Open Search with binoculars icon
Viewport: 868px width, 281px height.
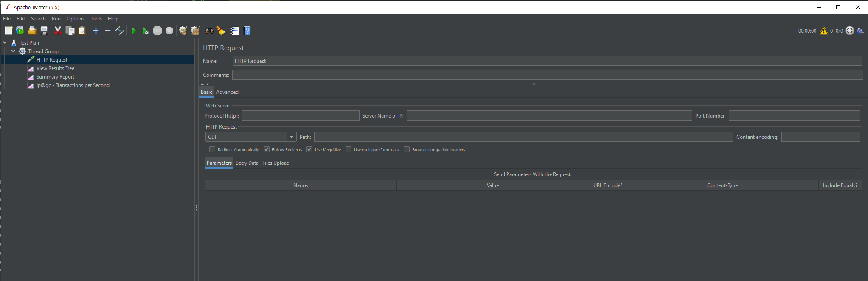[x=209, y=31]
